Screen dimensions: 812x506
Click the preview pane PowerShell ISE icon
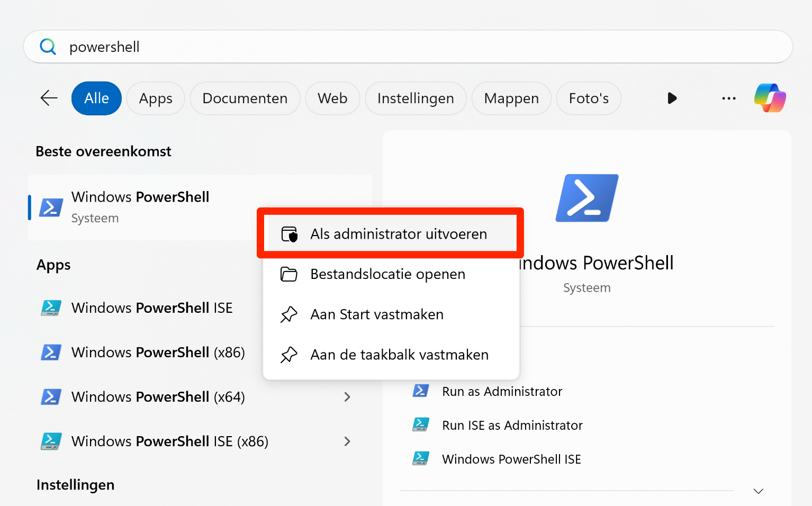click(x=421, y=459)
